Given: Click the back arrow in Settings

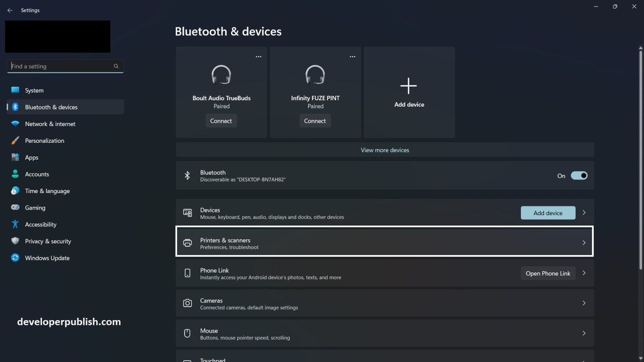Looking at the screenshot, I should (x=10, y=10).
